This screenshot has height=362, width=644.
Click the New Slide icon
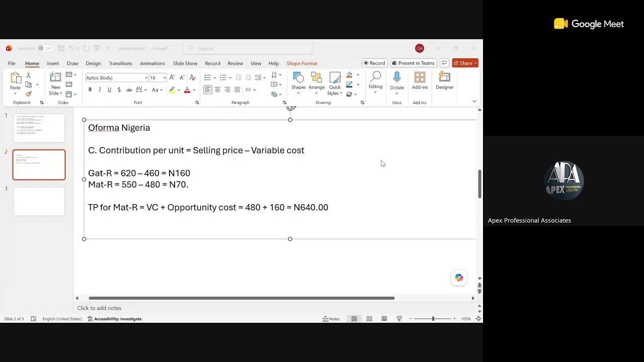tap(55, 77)
